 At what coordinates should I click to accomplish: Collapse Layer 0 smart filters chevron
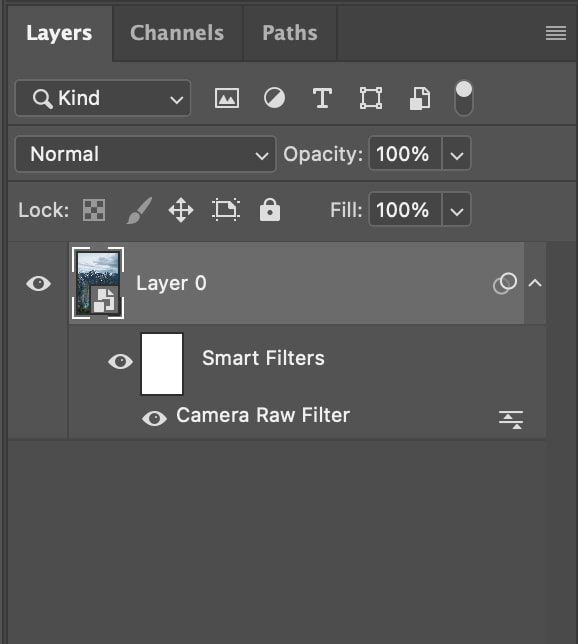(x=535, y=283)
